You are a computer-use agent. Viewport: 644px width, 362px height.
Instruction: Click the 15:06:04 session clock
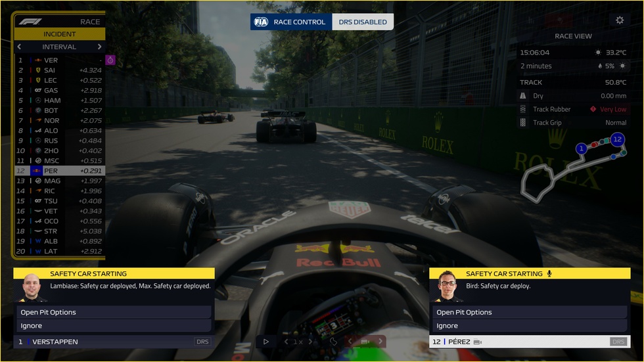point(534,53)
